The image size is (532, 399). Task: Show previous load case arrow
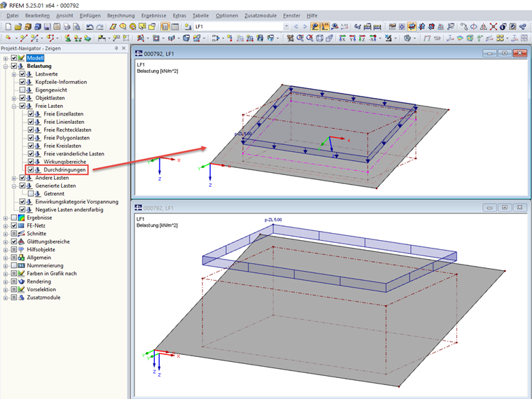296,27
